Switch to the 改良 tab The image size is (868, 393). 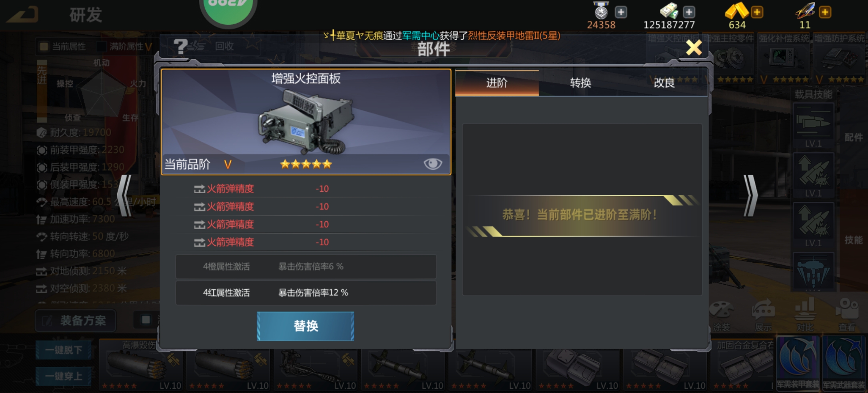click(x=664, y=83)
